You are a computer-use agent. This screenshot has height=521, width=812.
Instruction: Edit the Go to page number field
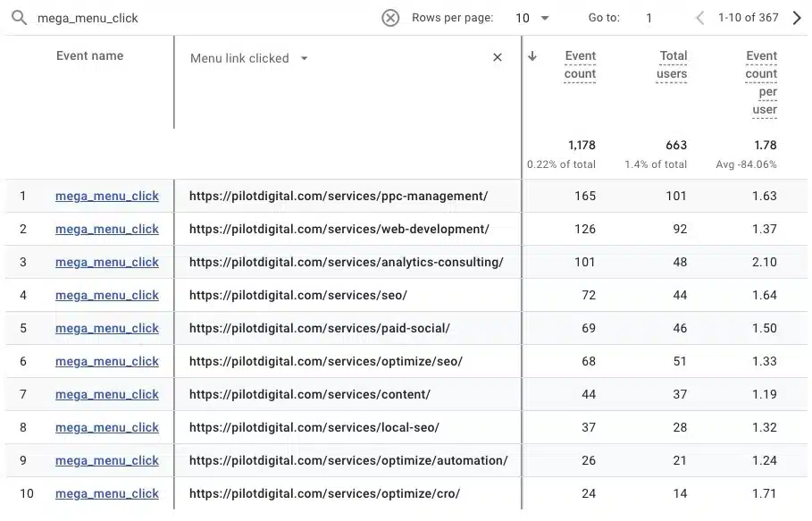(x=649, y=18)
